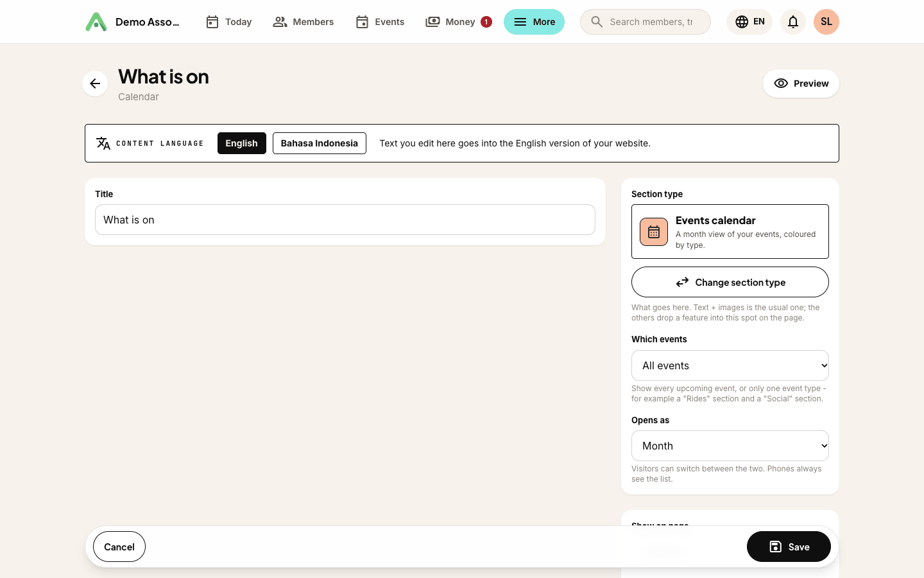The width and height of the screenshot is (924, 578).
Task: Click the content language translate icon
Action: (x=103, y=143)
